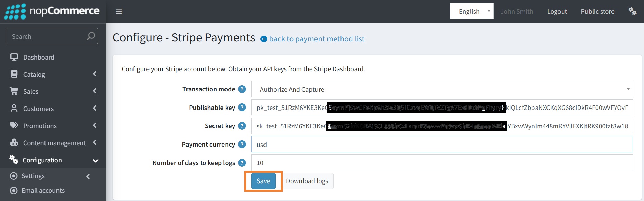Open the Transaction mode dropdown

pyautogui.click(x=442, y=89)
